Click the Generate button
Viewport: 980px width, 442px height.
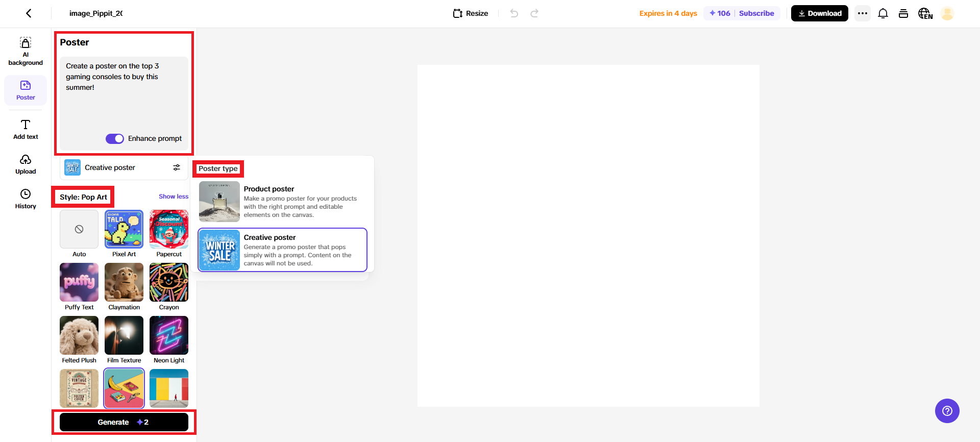[124, 422]
